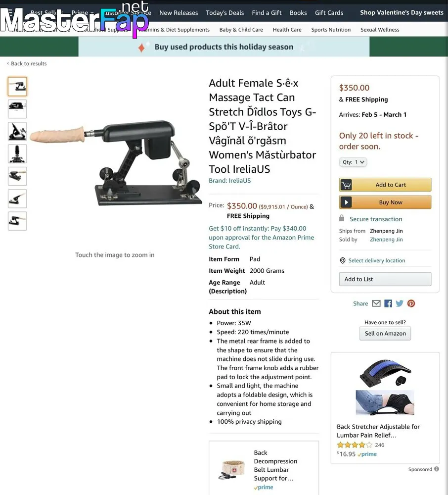
Task: Open the New Releases menu item
Action: click(179, 13)
